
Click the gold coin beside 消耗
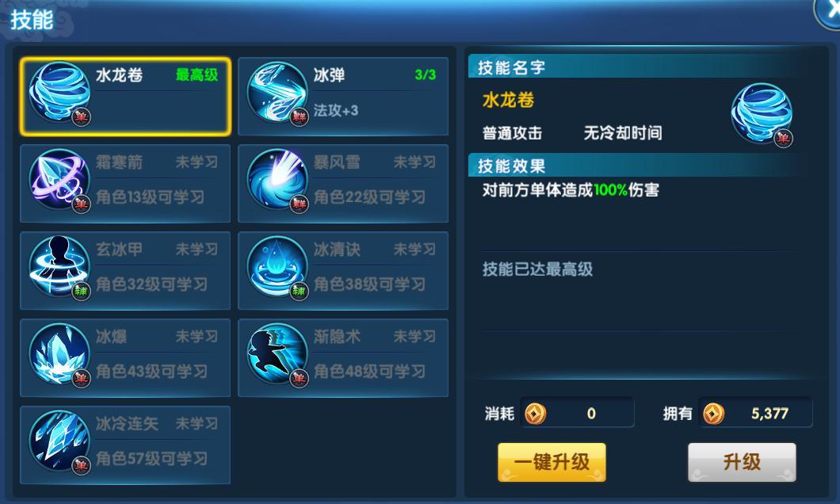click(535, 414)
